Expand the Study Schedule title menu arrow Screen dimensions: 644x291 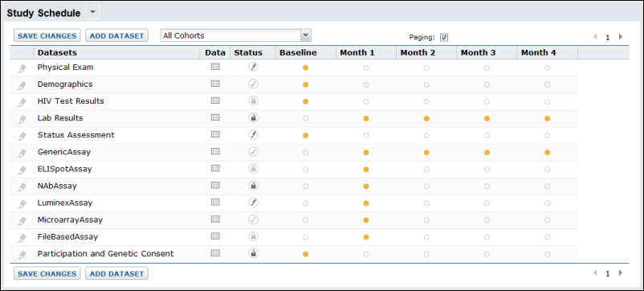coord(92,12)
